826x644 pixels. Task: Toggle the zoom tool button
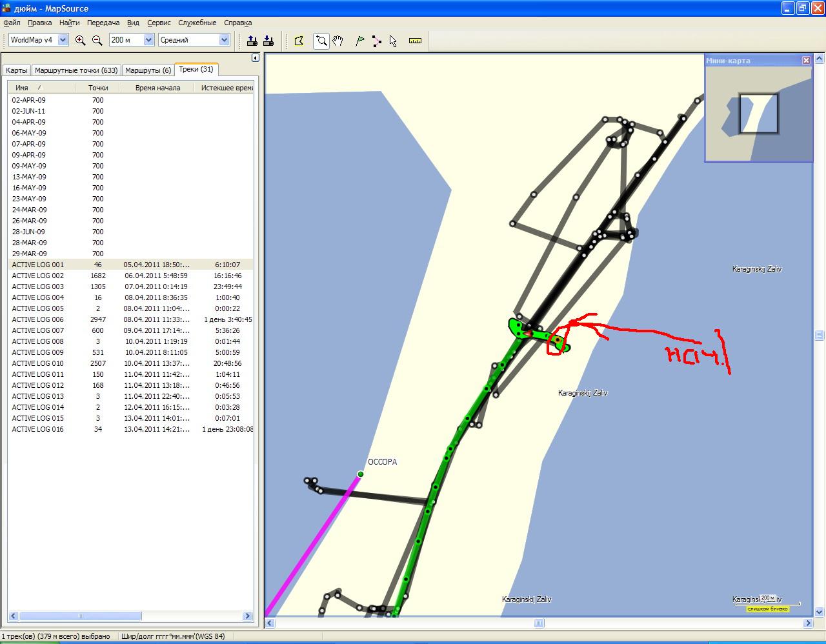pyautogui.click(x=321, y=41)
